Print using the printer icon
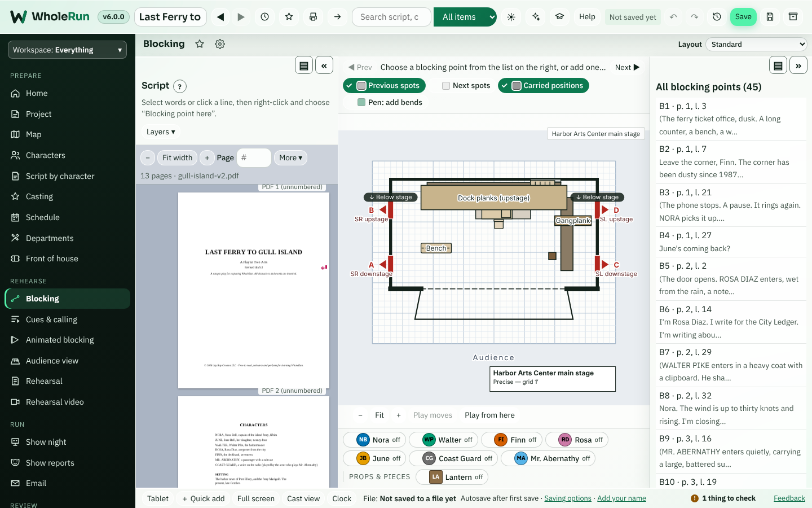812x508 pixels. tap(314, 17)
